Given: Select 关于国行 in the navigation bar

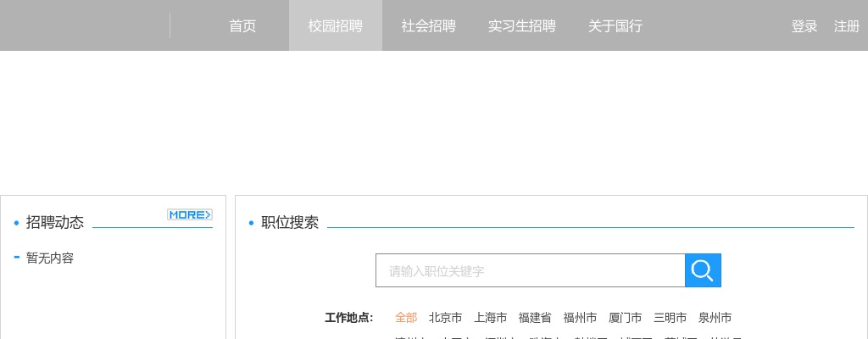Looking at the screenshot, I should (x=615, y=26).
